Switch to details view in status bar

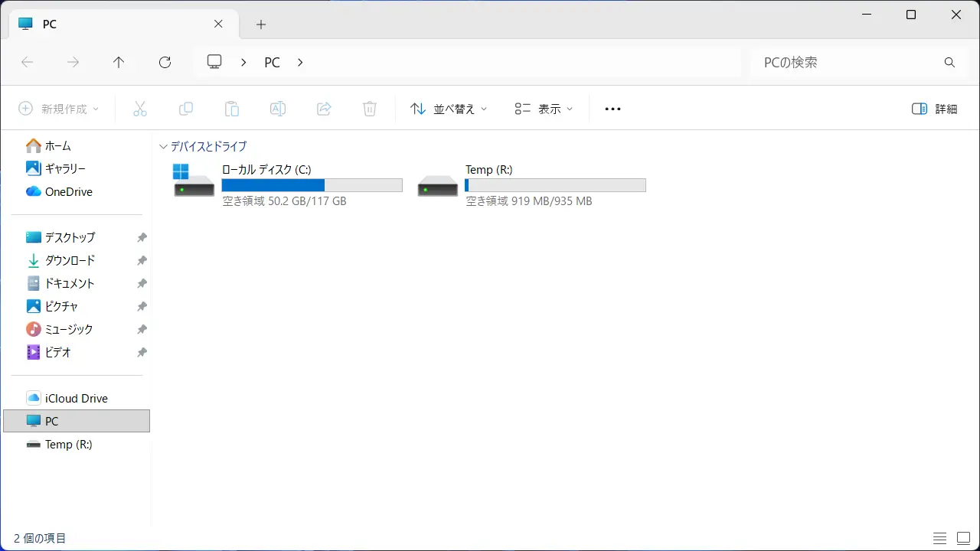(939, 538)
